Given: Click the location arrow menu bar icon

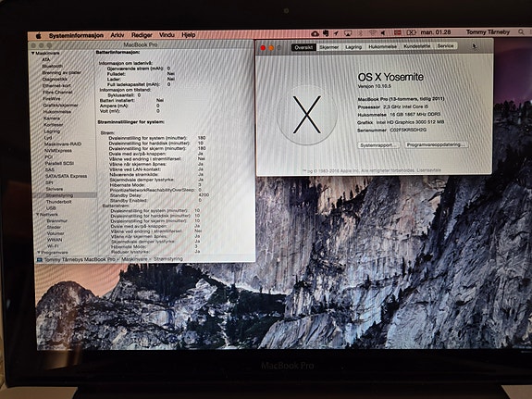Looking at the screenshot, I should (336, 33).
